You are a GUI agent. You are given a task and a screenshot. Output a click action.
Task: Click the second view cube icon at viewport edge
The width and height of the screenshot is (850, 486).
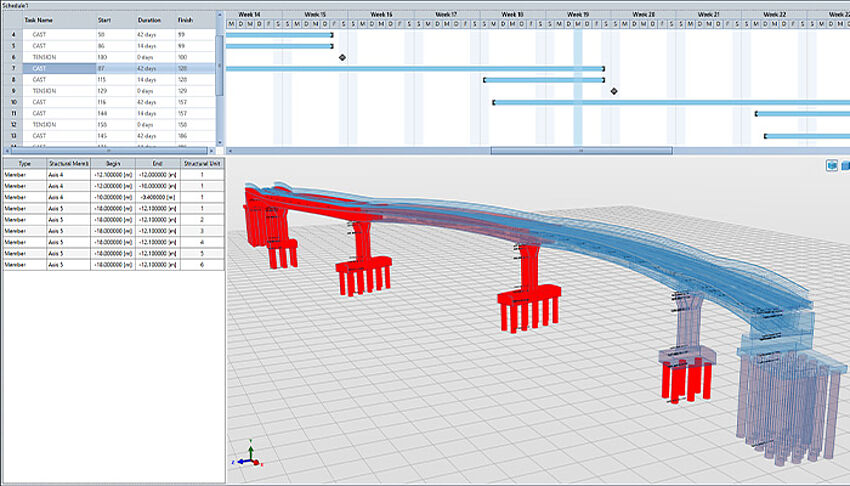pyautogui.click(x=846, y=165)
